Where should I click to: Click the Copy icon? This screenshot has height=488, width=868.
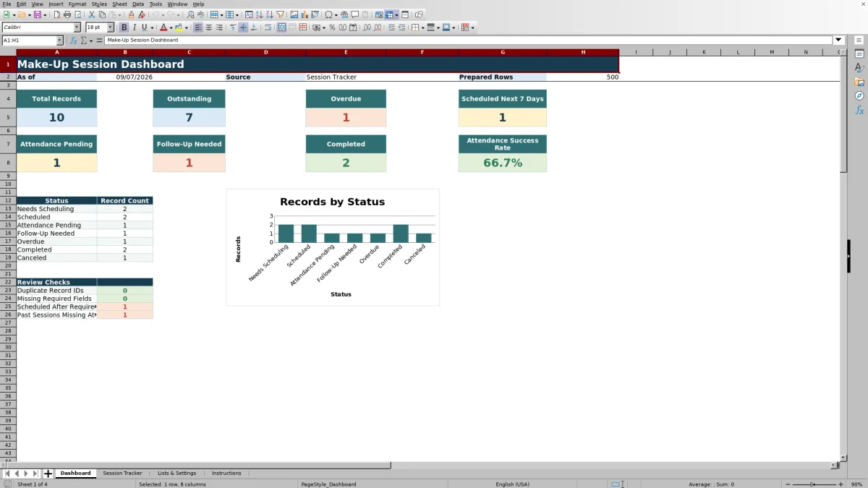click(x=102, y=14)
